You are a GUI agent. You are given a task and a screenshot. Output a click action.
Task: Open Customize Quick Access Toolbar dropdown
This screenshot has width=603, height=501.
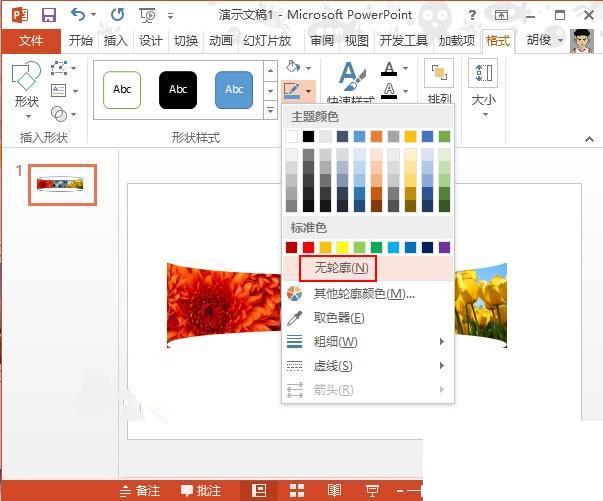click(x=170, y=15)
